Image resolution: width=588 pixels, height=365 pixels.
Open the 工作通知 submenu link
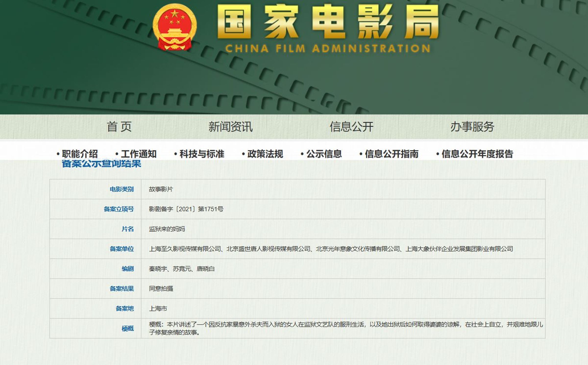(x=138, y=154)
